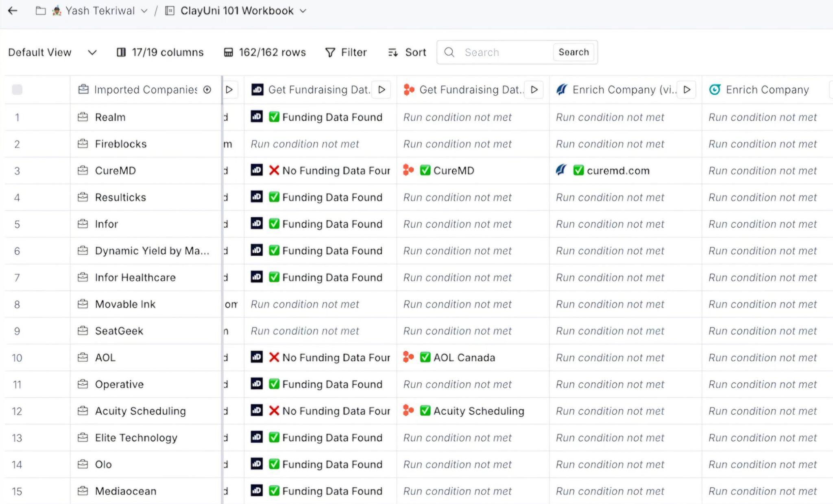This screenshot has height=504, width=833.
Task: Toggle the select-all rows checkbox
Action: click(17, 89)
